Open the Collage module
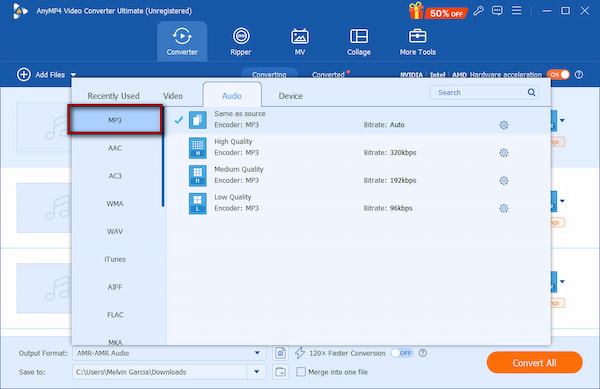Screen dimensions: 600x389 tap(359, 41)
